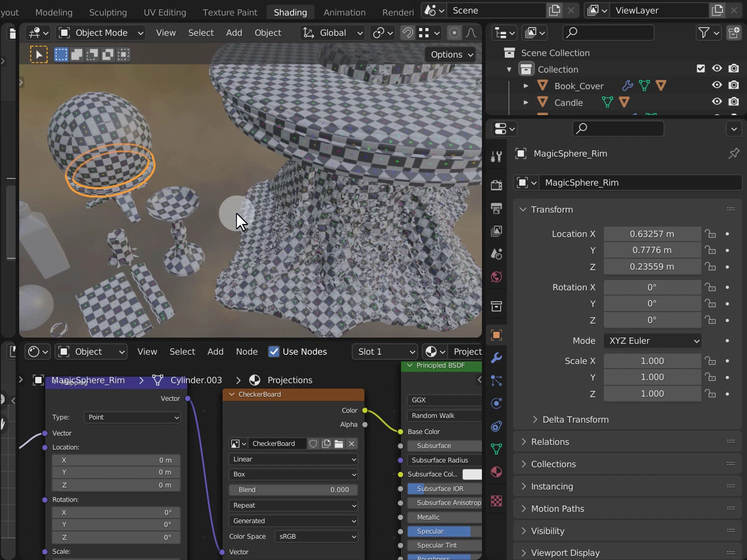The width and height of the screenshot is (747, 560).
Task: Open the Box projection dropdown
Action: 293,474
